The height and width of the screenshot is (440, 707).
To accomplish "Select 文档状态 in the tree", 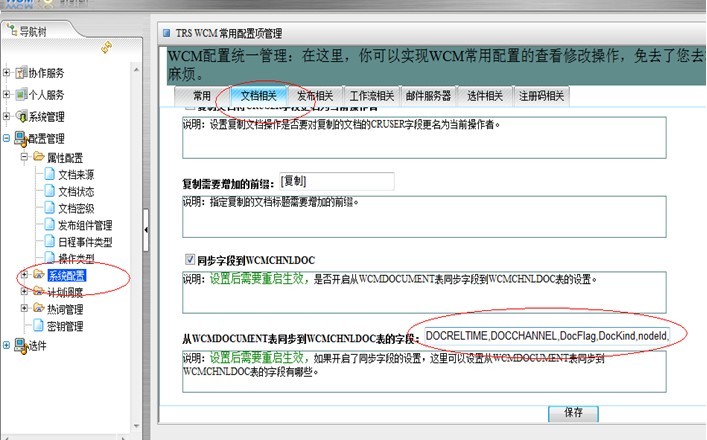I will click(76, 192).
